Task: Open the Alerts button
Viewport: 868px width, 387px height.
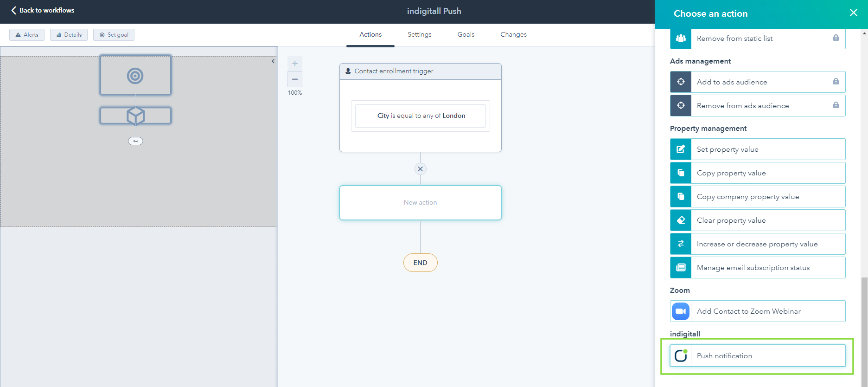Action: click(x=27, y=35)
